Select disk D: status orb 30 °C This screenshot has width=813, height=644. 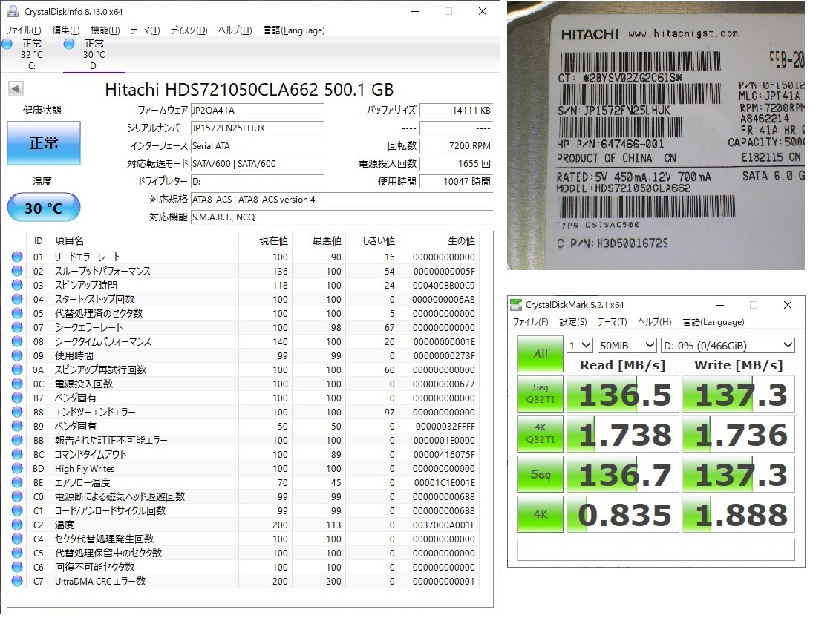[69, 44]
